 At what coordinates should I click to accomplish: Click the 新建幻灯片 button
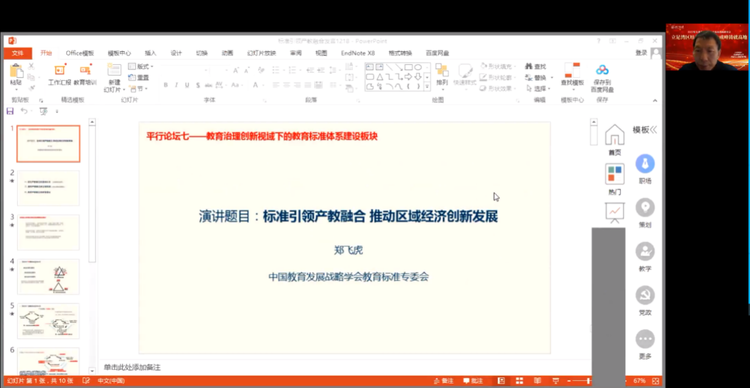pyautogui.click(x=114, y=78)
